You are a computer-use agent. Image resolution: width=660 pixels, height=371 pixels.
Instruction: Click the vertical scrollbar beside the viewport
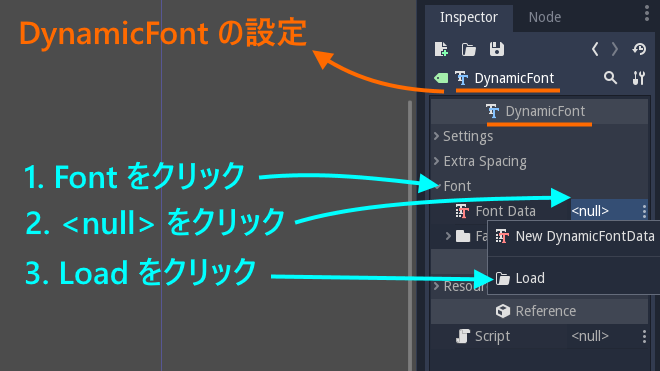pos(410,236)
